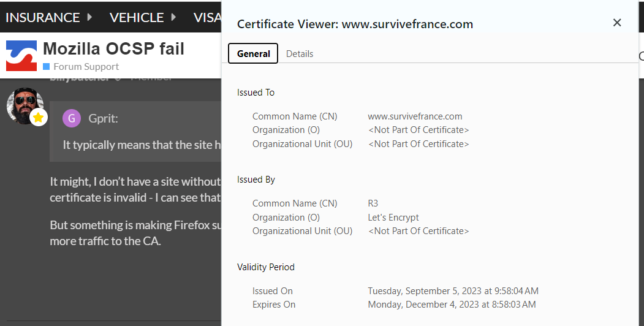Click the Issued To section heading

click(256, 93)
